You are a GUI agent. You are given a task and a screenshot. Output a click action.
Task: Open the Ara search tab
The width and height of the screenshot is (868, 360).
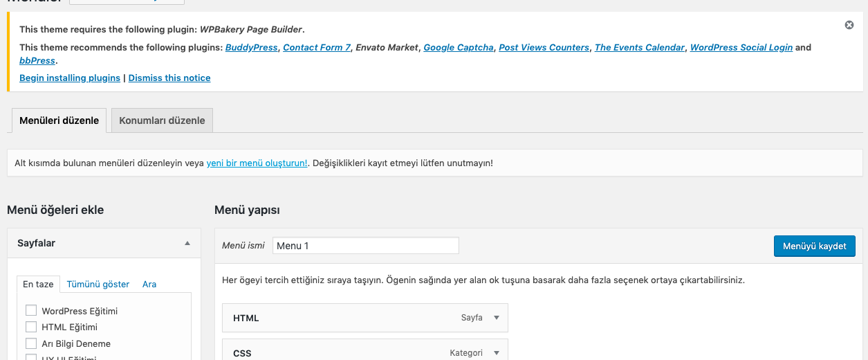coord(149,284)
